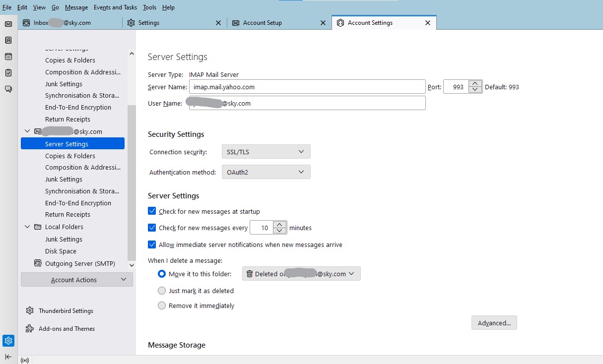Open the Calendar space icon
The image size is (603, 364).
point(8,57)
